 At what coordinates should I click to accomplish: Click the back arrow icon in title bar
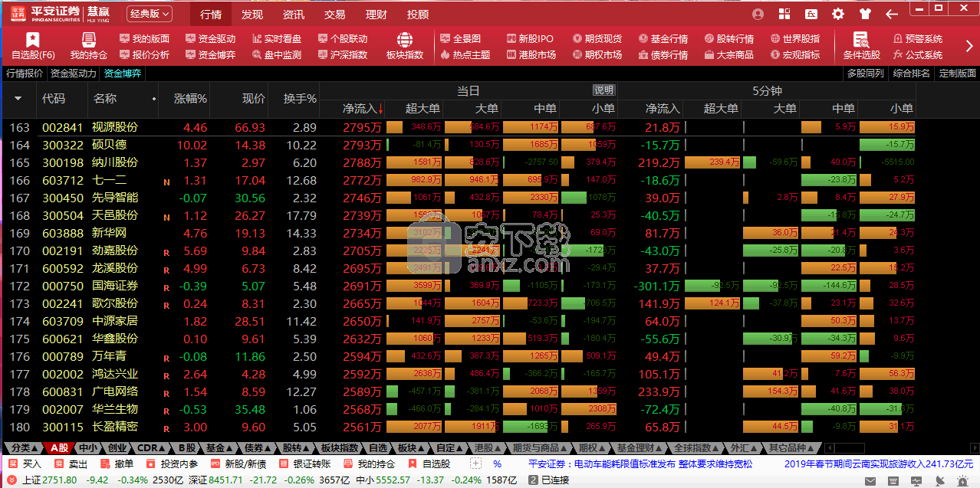[x=892, y=14]
